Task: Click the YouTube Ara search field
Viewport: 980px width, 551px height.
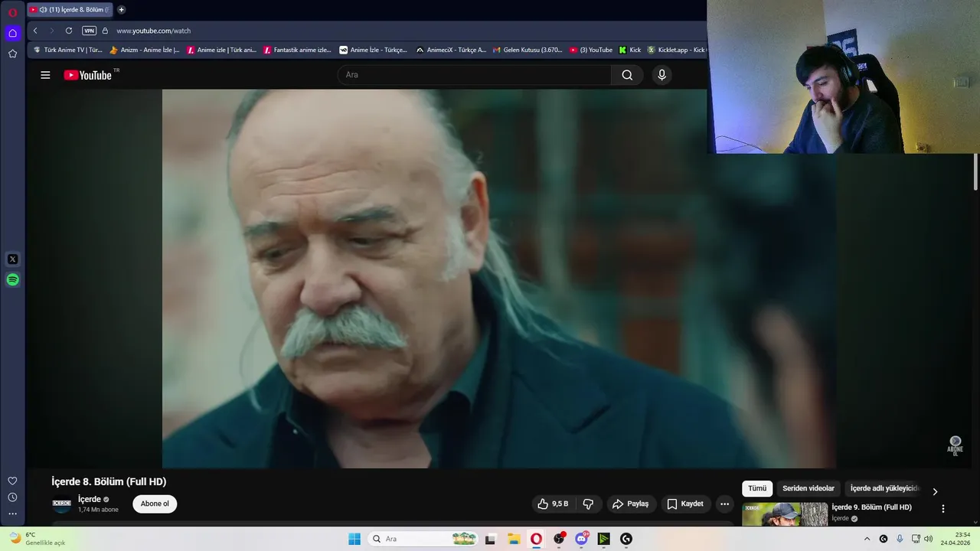Action: click(x=475, y=75)
